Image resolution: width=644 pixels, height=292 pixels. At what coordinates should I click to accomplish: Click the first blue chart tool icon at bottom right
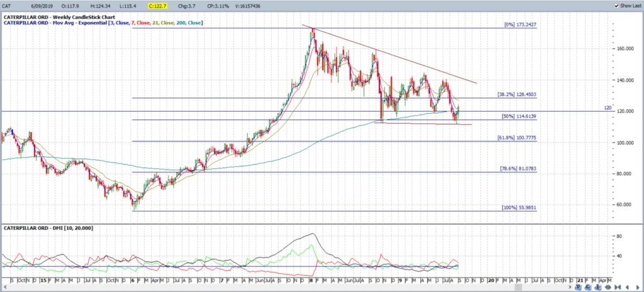point(579,287)
